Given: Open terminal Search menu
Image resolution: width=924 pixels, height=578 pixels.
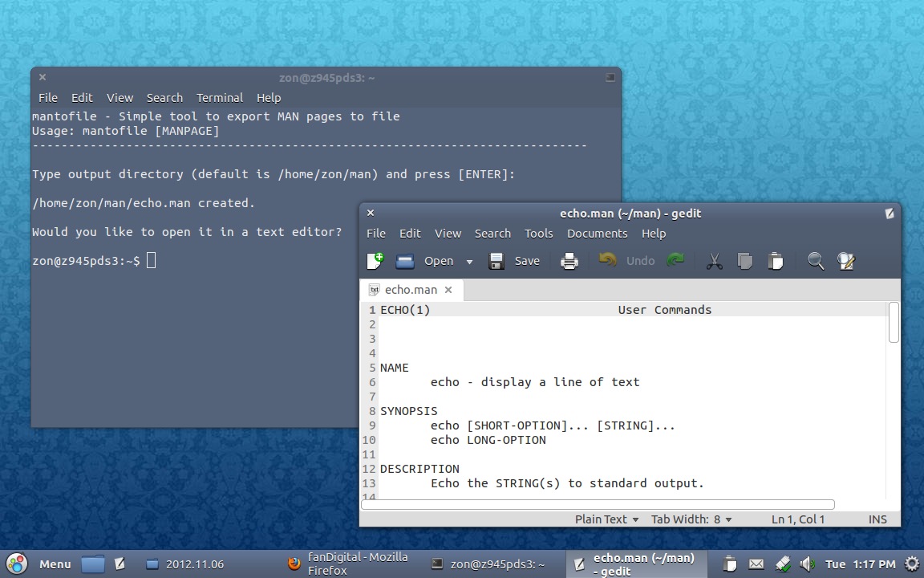Looking at the screenshot, I should tap(164, 98).
